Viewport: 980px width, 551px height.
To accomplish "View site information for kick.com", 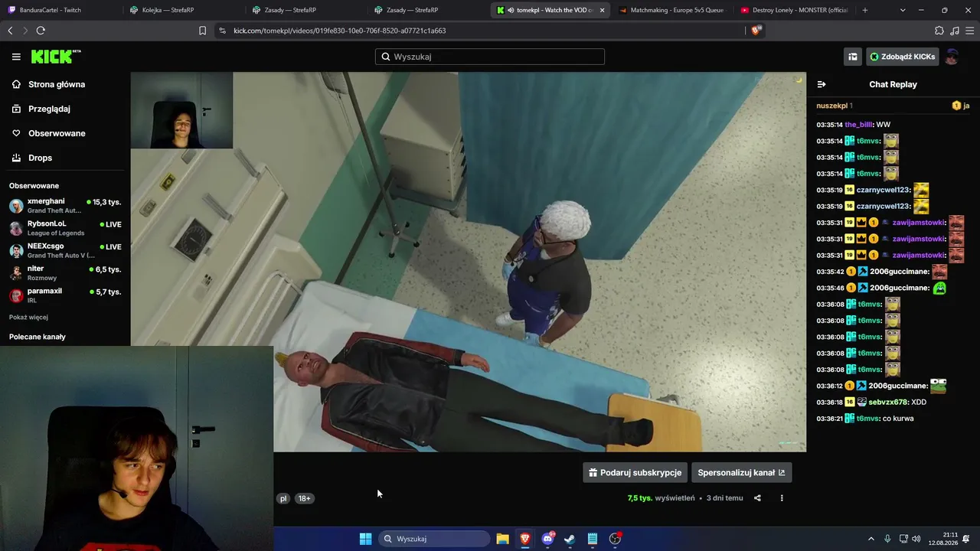I will (x=222, y=31).
